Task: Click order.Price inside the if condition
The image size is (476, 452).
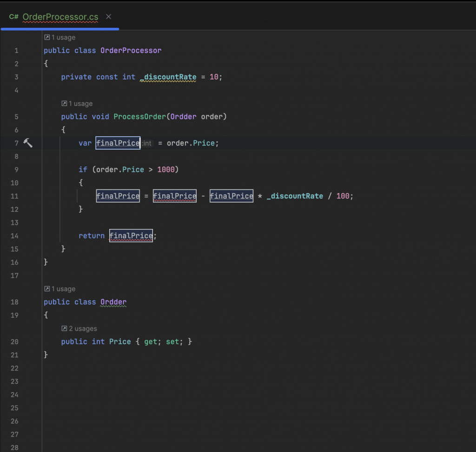Action: (120, 170)
